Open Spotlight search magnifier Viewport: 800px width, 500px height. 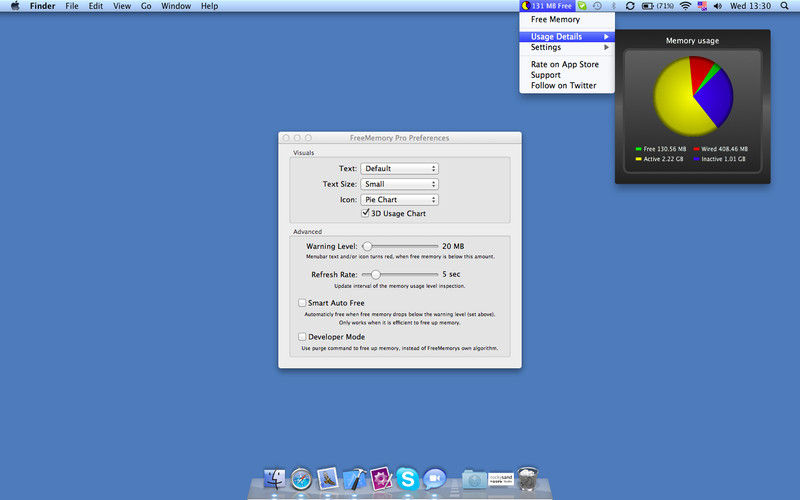click(x=785, y=6)
